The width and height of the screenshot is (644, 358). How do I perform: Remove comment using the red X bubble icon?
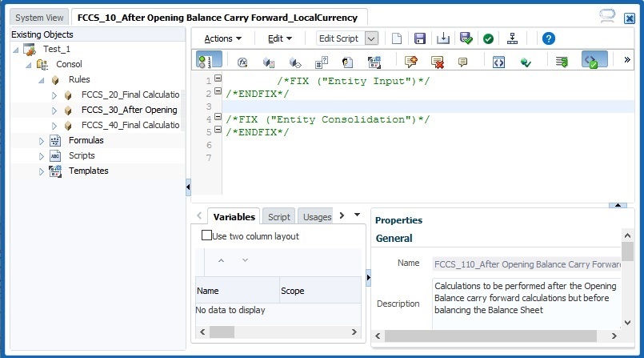click(x=438, y=62)
